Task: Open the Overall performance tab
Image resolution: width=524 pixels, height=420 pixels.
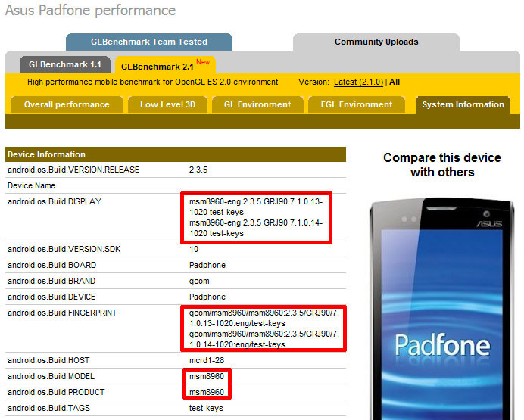Action: (67, 105)
